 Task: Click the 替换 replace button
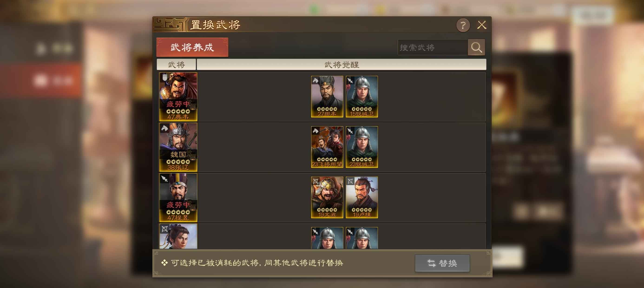pyautogui.click(x=442, y=263)
